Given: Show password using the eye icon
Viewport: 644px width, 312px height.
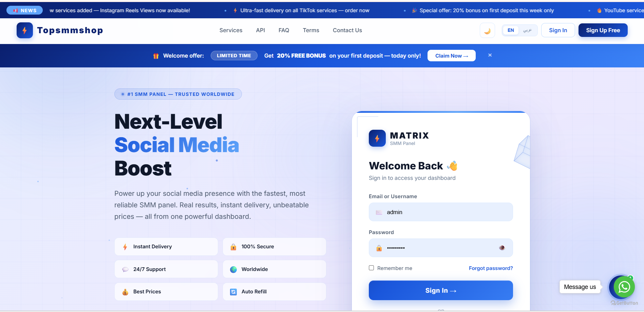Looking at the screenshot, I should (502, 248).
